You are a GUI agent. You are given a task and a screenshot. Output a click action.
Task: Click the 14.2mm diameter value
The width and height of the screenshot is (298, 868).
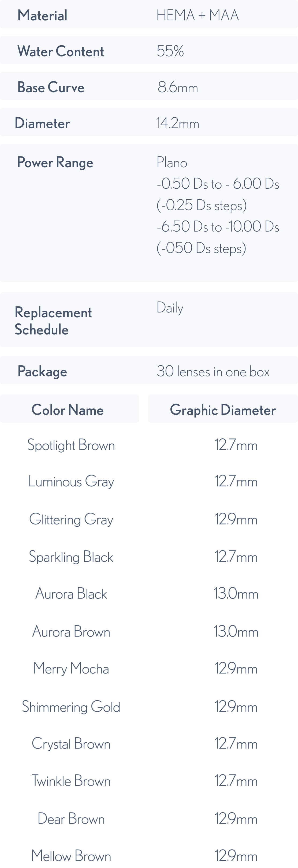coord(178,123)
